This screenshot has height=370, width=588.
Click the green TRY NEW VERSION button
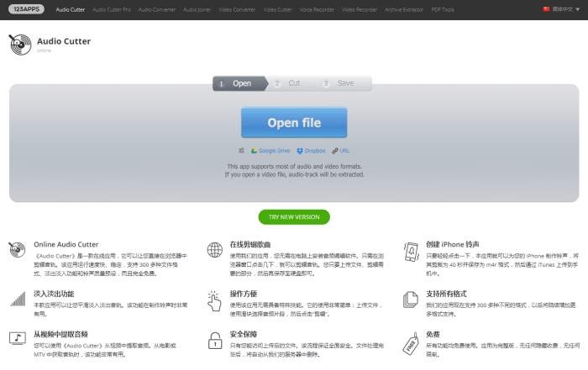[x=294, y=216]
